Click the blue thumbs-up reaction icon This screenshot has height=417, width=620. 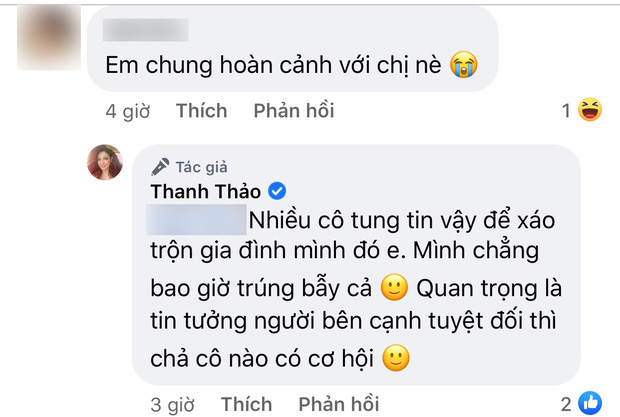coord(591,403)
